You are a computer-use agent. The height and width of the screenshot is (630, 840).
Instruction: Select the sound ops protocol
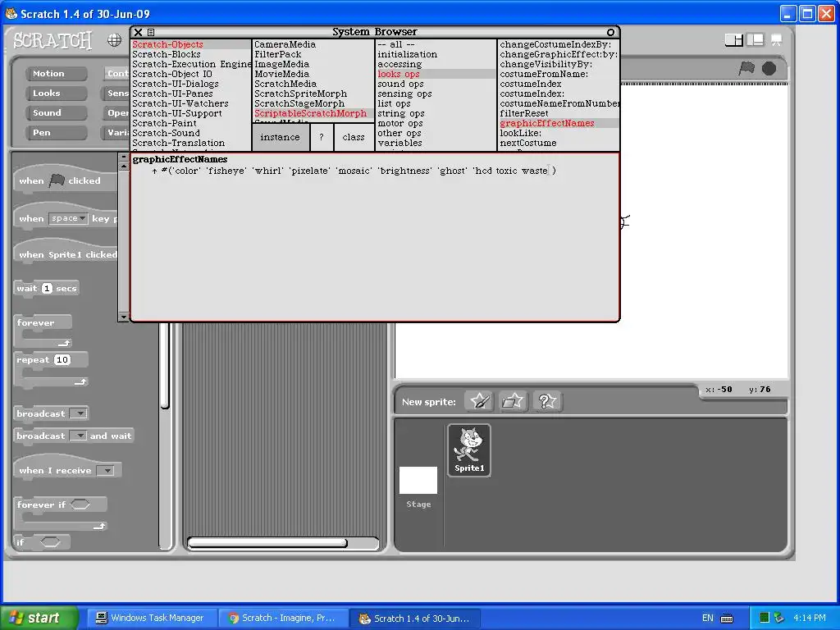(x=436, y=84)
